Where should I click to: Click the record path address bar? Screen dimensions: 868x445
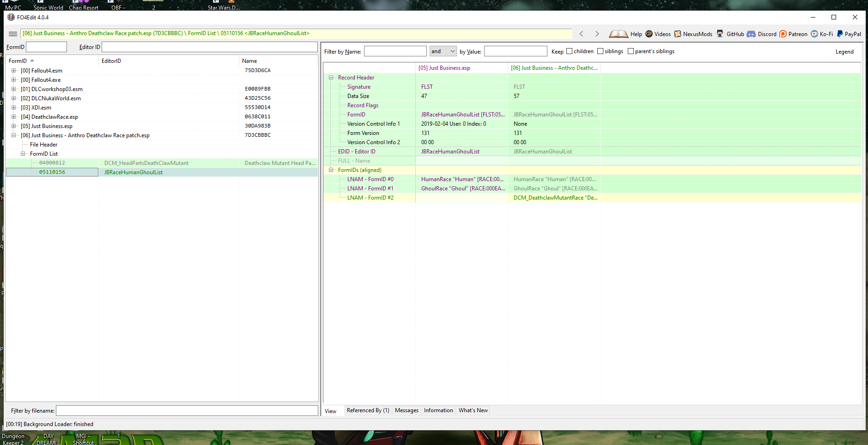click(296, 33)
